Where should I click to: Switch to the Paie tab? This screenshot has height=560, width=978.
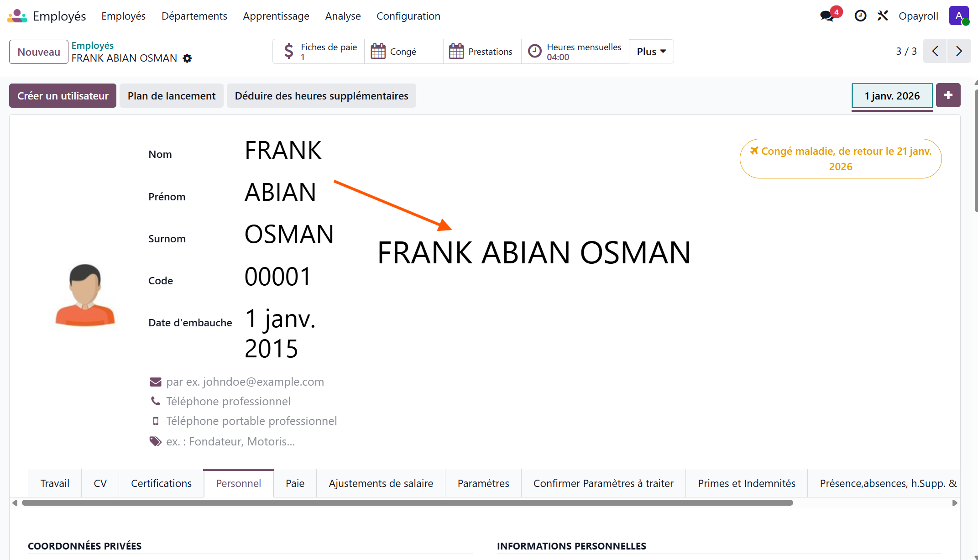294,483
